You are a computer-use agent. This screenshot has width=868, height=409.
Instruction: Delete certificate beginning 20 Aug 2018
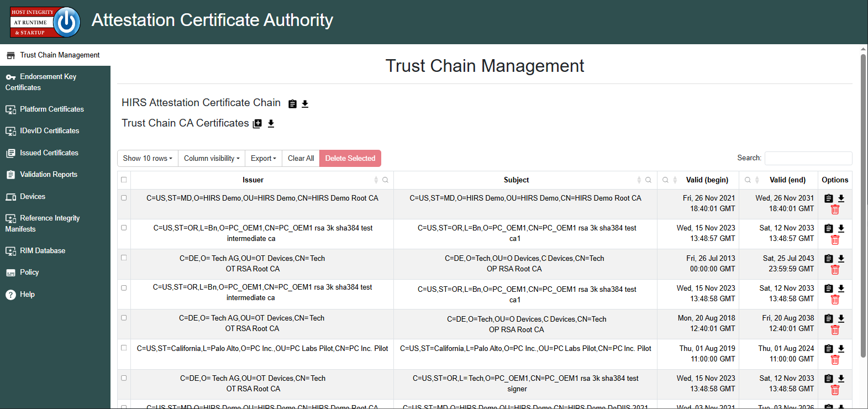click(835, 330)
